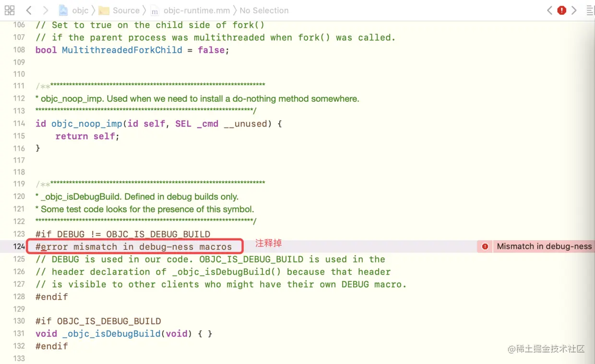Open the No Selection symbol list
Viewport: 595px width, 364px height.
click(264, 10)
